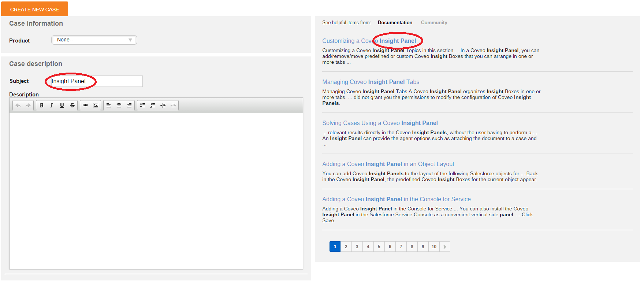644x283 pixels.
Task: Increase indent in the description editor
Action: tap(163, 105)
